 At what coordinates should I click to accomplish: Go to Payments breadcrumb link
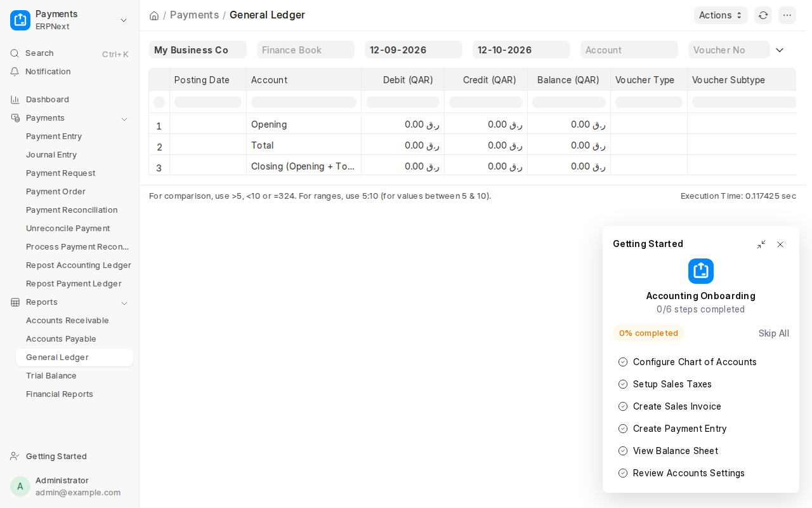point(194,15)
